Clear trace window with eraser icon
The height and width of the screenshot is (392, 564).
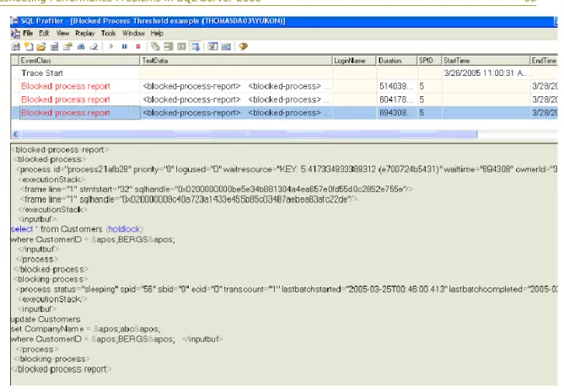pos(94,46)
